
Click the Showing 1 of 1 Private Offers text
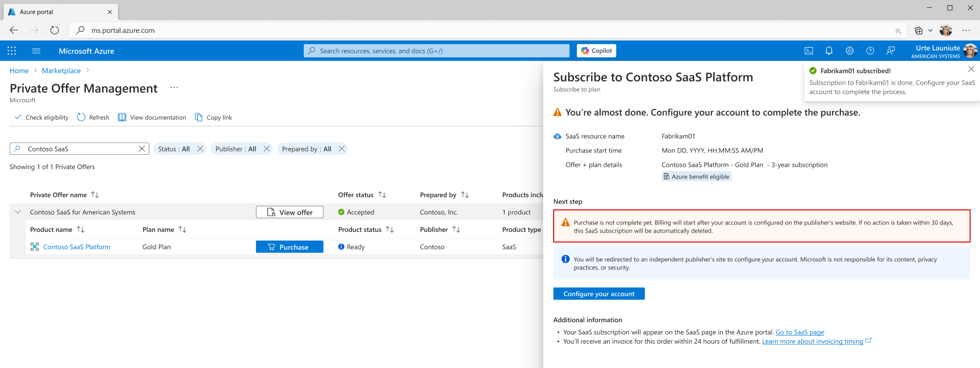point(52,167)
